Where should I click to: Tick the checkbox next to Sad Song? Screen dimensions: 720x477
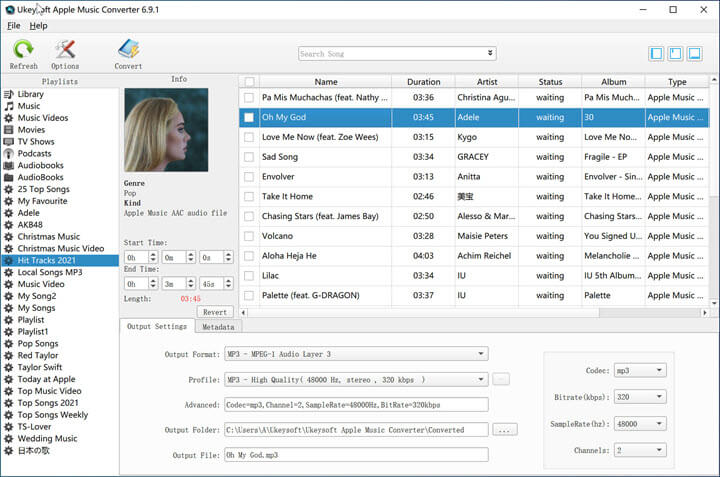[249, 157]
